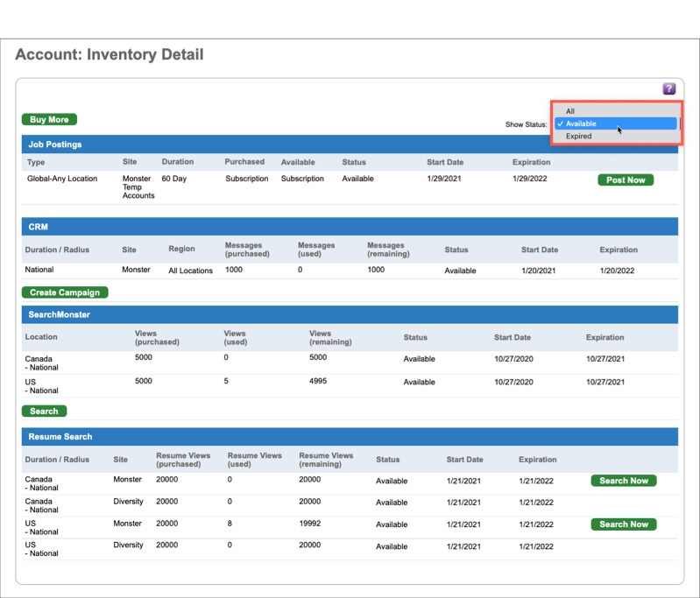Click Account: Inventory Detail heading
Viewport: 700px width, 598px height.
click(110, 54)
